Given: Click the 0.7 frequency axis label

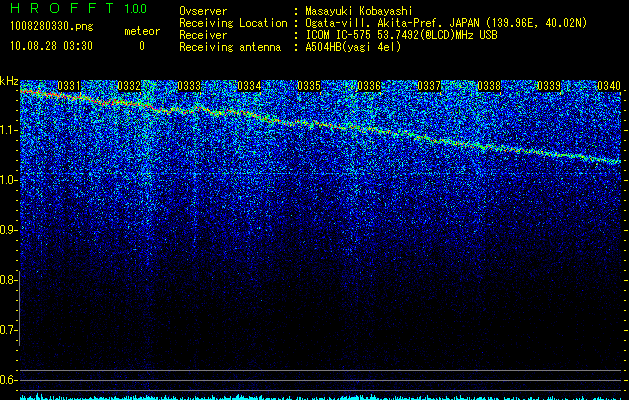Looking at the screenshot, I should [6, 330].
